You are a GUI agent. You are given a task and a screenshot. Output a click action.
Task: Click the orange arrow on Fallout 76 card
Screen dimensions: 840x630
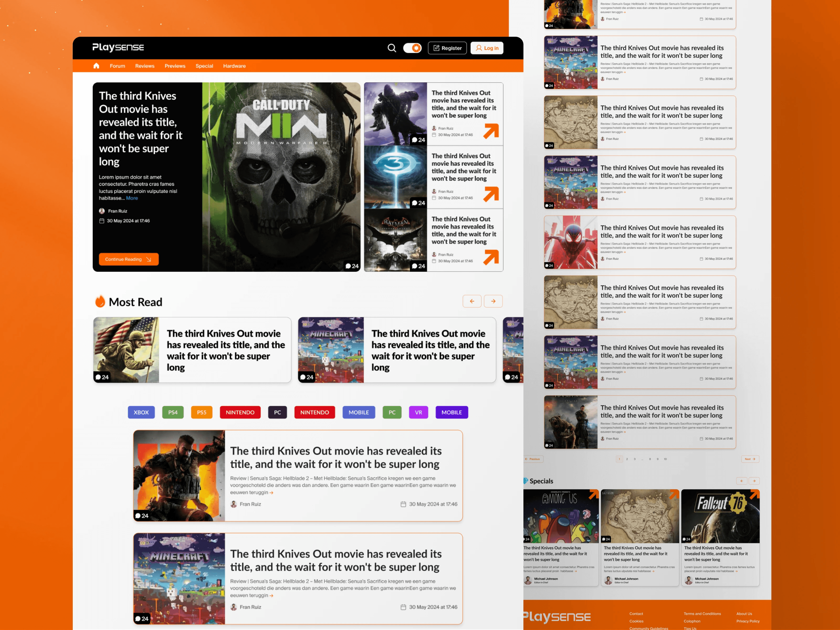(755, 495)
